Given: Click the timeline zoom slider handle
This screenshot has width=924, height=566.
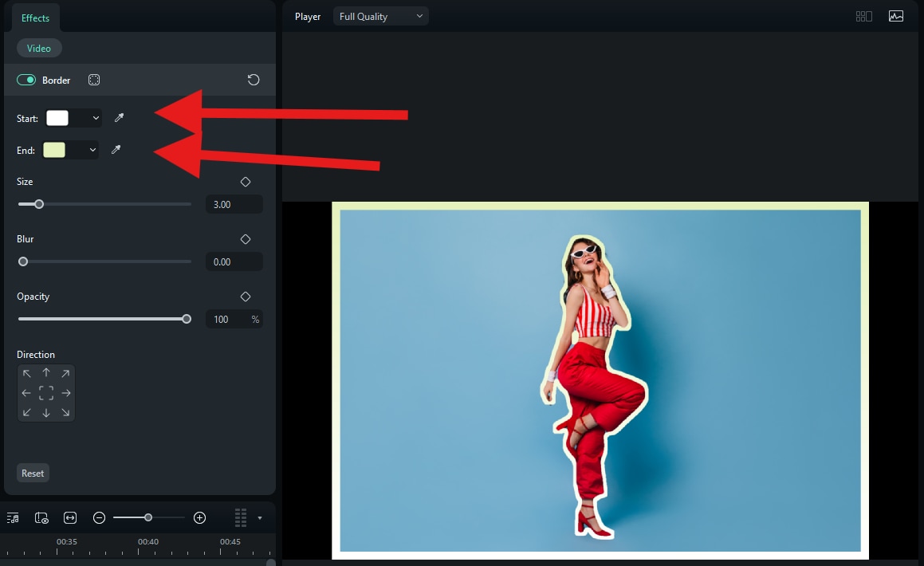Looking at the screenshot, I should (148, 517).
